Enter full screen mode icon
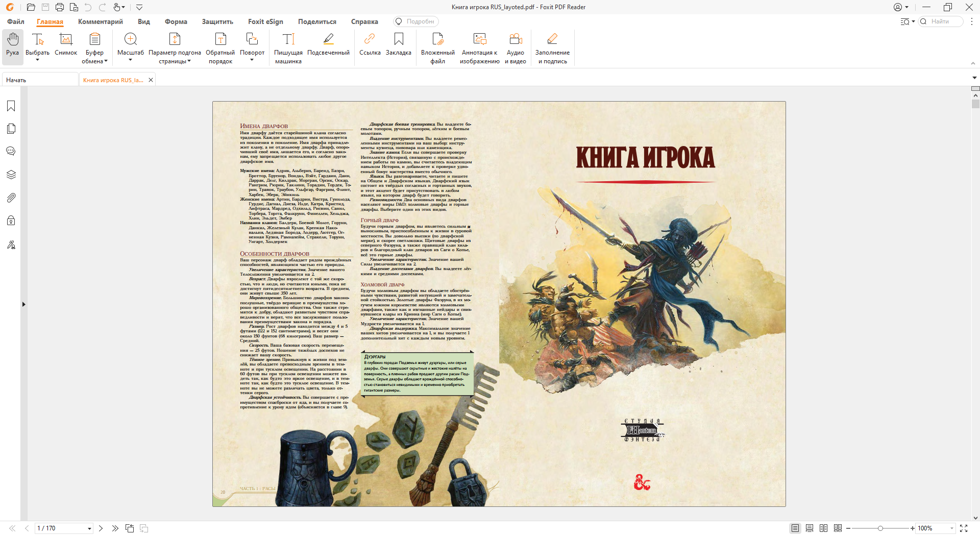 (964, 528)
